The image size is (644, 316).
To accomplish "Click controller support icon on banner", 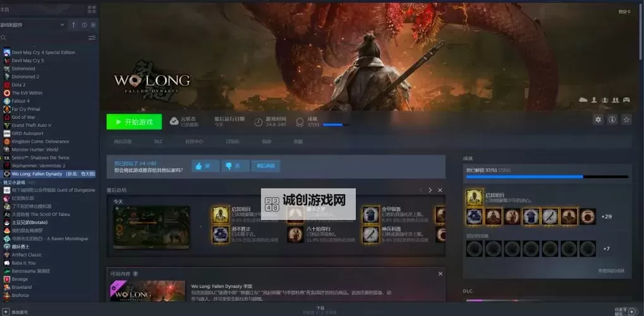I will click(626, 100).
